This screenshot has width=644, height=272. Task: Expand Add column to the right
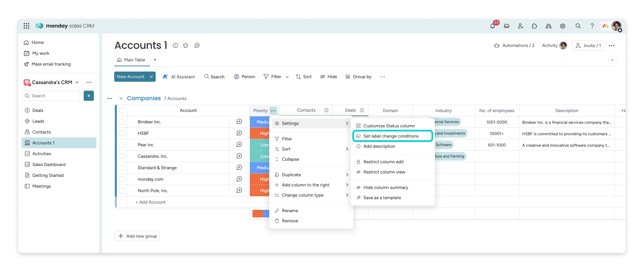[311, 185]
